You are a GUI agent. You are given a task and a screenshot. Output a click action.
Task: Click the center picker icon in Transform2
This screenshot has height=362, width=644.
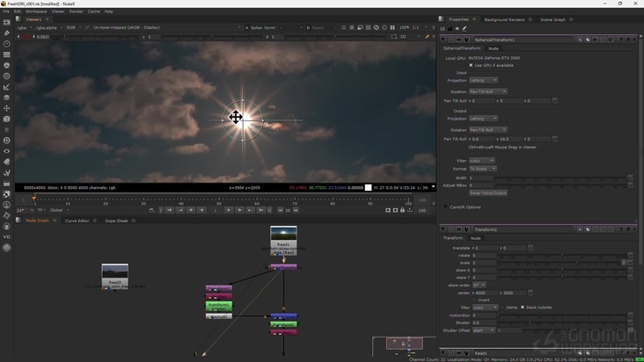click(x=531, y=293)
